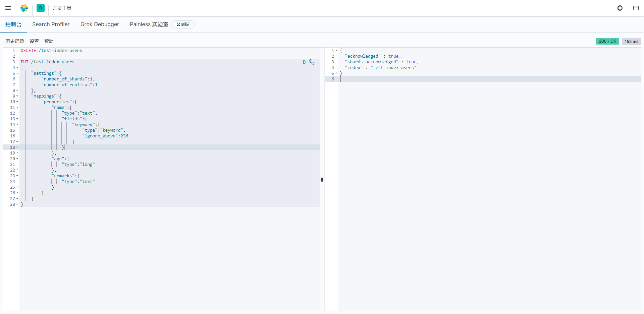Click the PUT /test-index-users request line
Screen dimensions: 644x314
point(48,62)
